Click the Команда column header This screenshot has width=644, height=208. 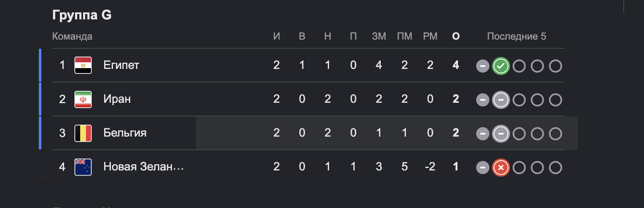click(72, 36)
